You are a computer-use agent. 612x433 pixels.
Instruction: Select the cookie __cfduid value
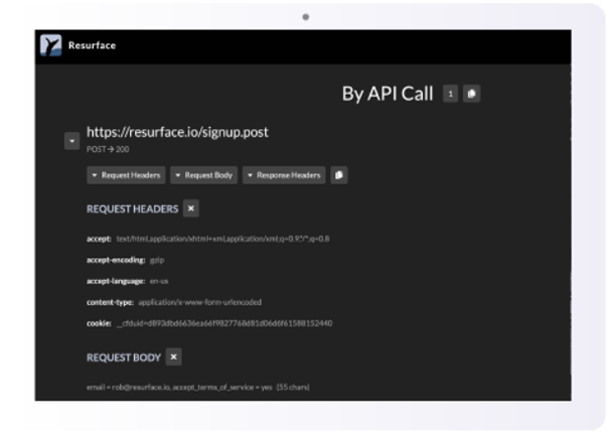(x=224, y=323)
